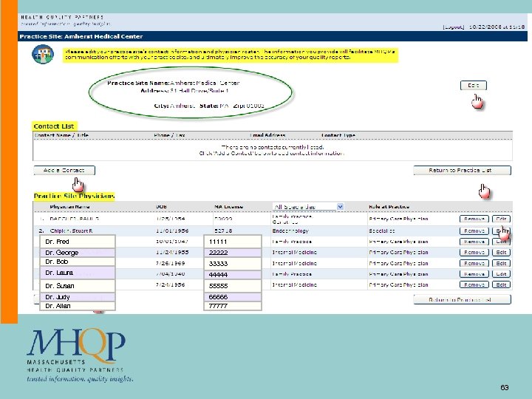This screenshot has height=399, width=532.
Task: Remove Dr. Fred from physician list
Action: tap(474, 242)
